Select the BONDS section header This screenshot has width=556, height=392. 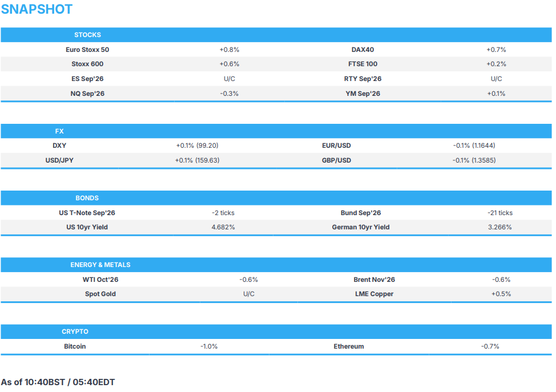click(87, 198)
